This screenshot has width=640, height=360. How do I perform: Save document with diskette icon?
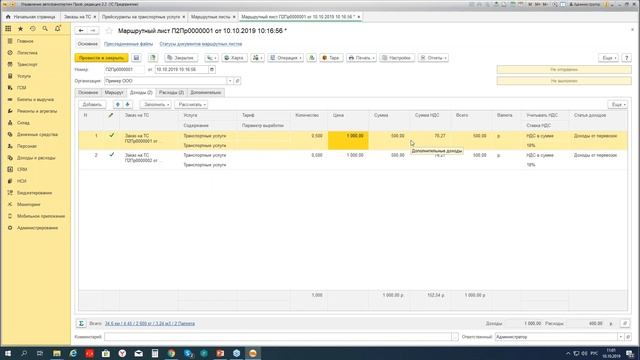click(136, 58)
